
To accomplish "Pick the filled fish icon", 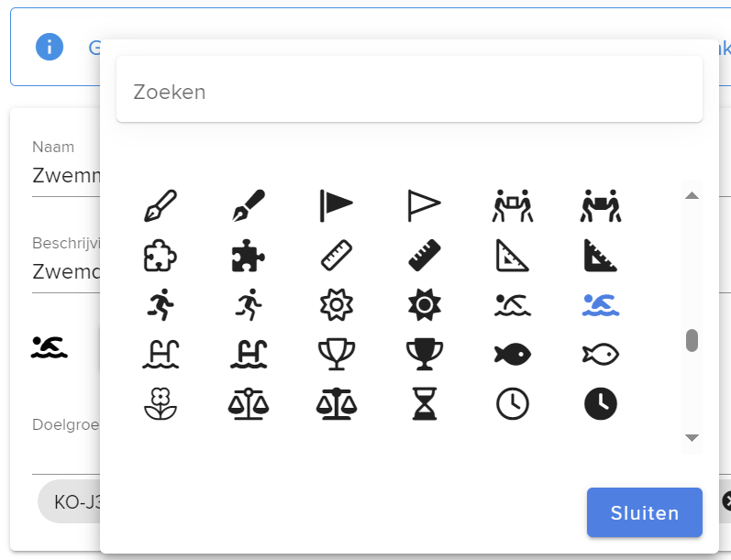I will pos(513,354).
